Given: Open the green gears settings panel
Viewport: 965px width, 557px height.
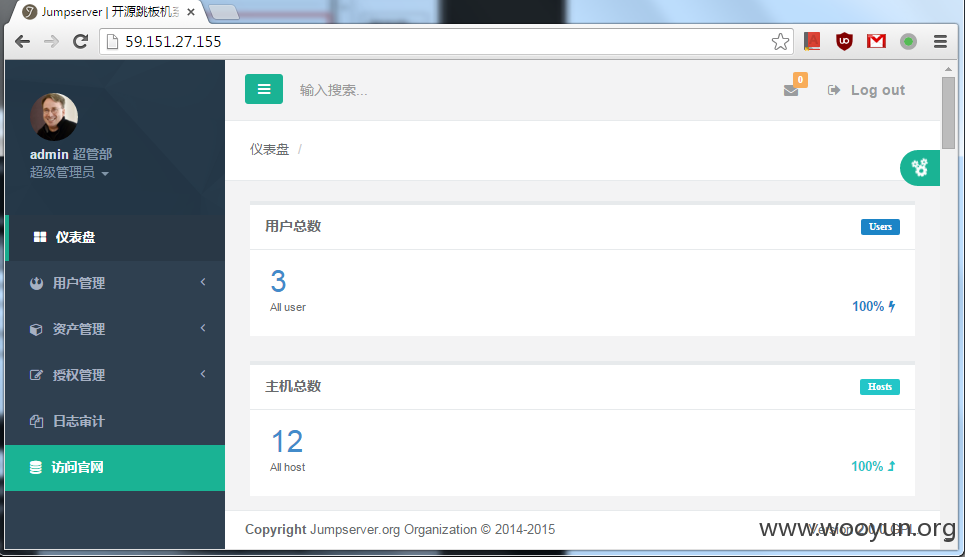Looking at the screenshot, I should (x=920, y=167).
